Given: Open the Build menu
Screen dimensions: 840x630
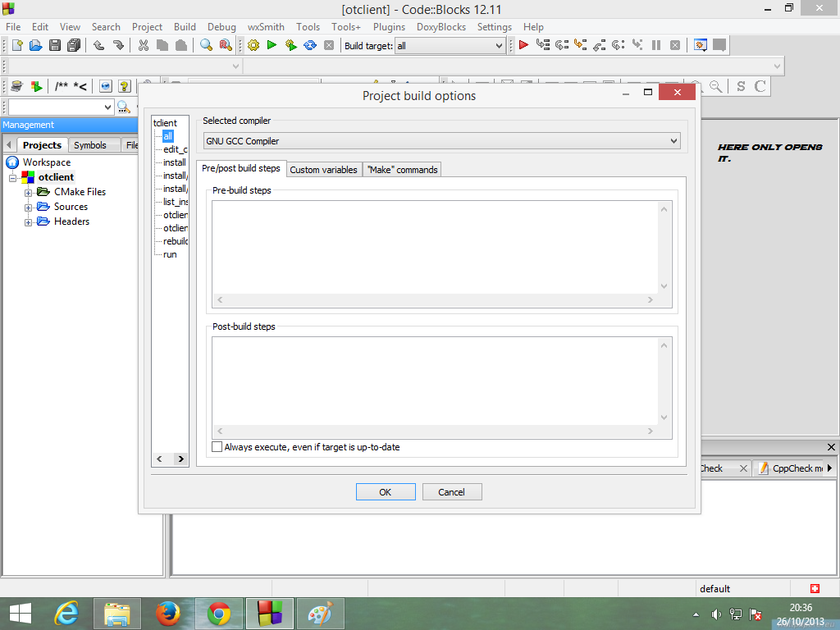Looking at the screenshot, I should pyautogui.click(x=185, y=27).
